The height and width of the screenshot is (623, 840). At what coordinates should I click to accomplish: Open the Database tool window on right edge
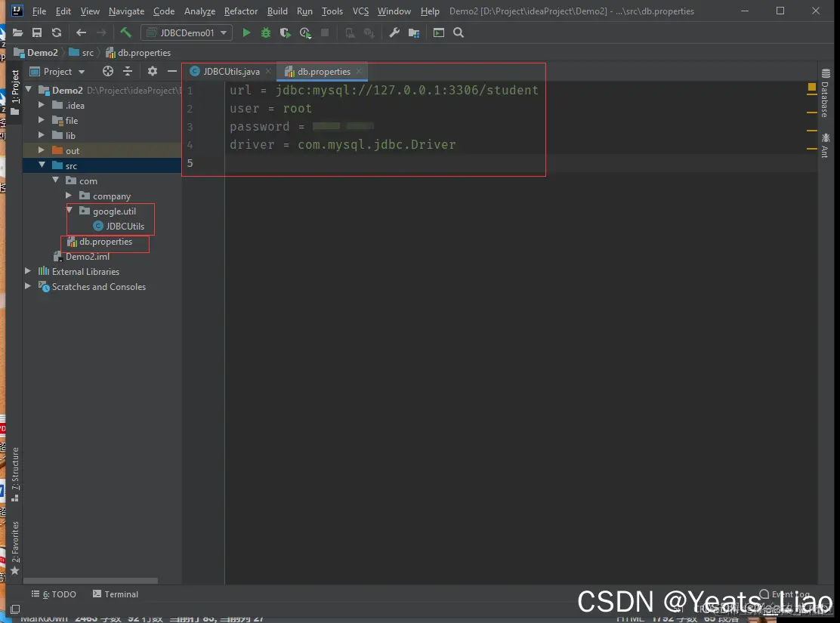[x=825, y=93]
